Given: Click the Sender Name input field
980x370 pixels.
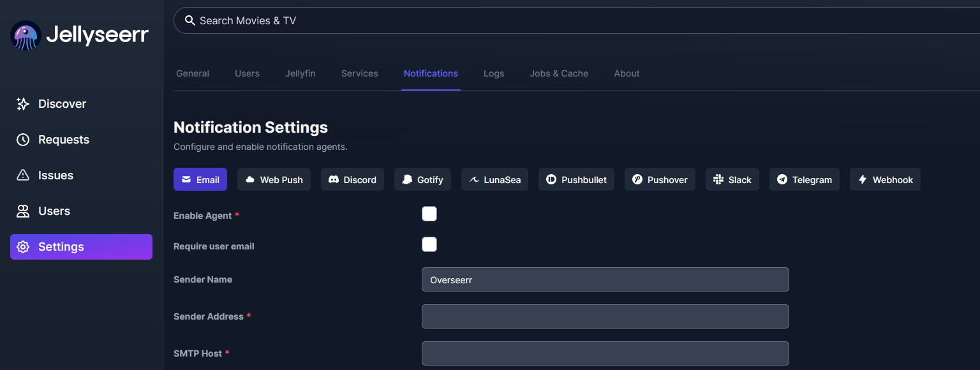Looking at the screenshot, I should 605,279.
